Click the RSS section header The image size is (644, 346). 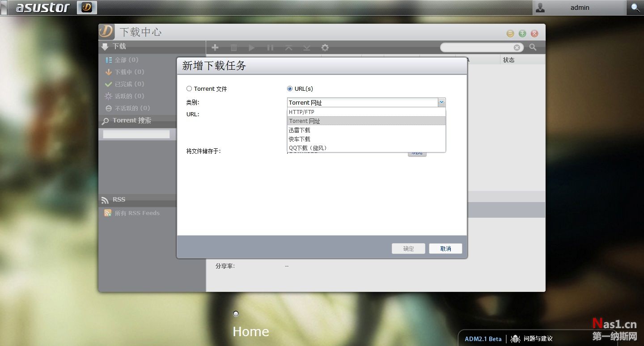click(x=137, y=200)
